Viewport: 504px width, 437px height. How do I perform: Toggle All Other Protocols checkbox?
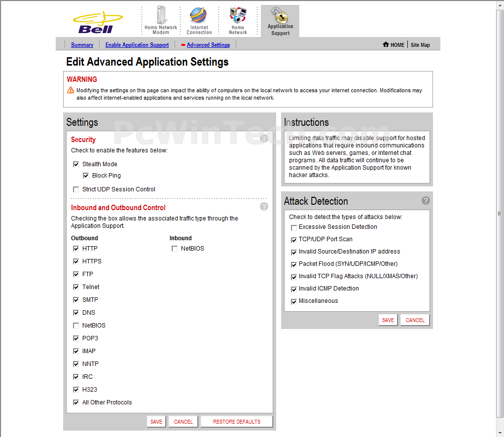76,402
